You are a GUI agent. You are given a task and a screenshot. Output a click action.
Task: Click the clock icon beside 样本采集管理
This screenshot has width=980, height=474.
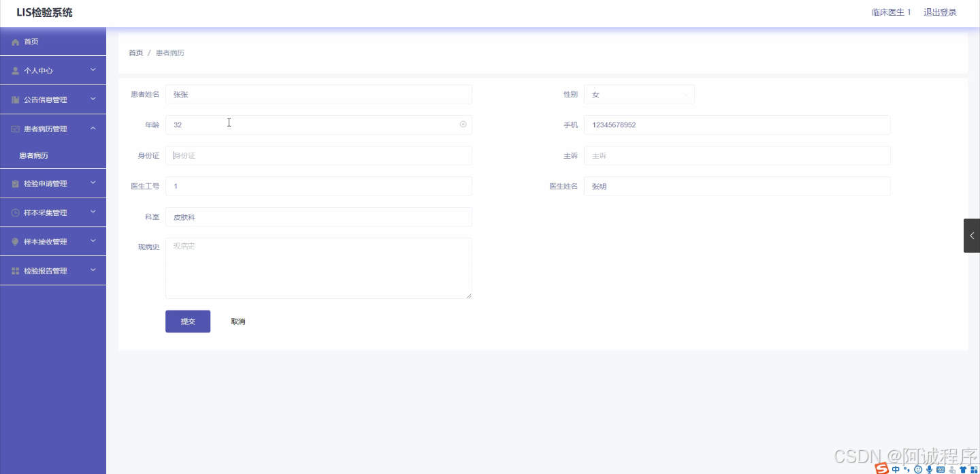pos(14,212)
